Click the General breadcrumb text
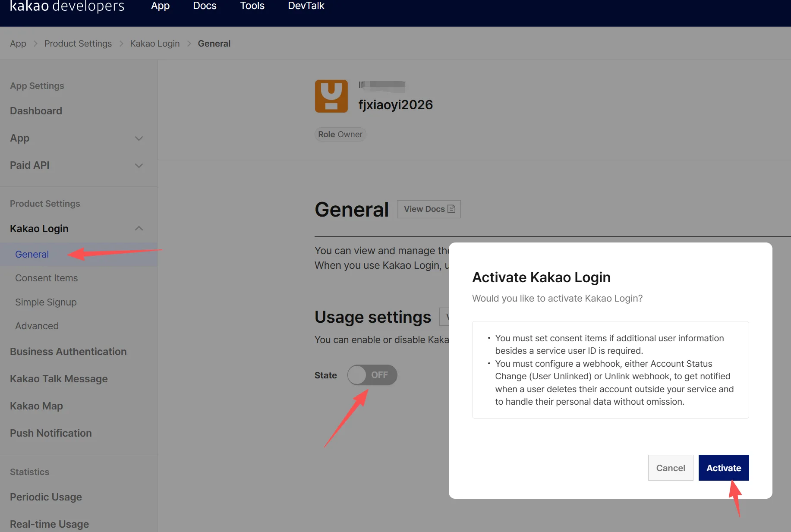This screenshot has width=791, height=532. point(214,44)
